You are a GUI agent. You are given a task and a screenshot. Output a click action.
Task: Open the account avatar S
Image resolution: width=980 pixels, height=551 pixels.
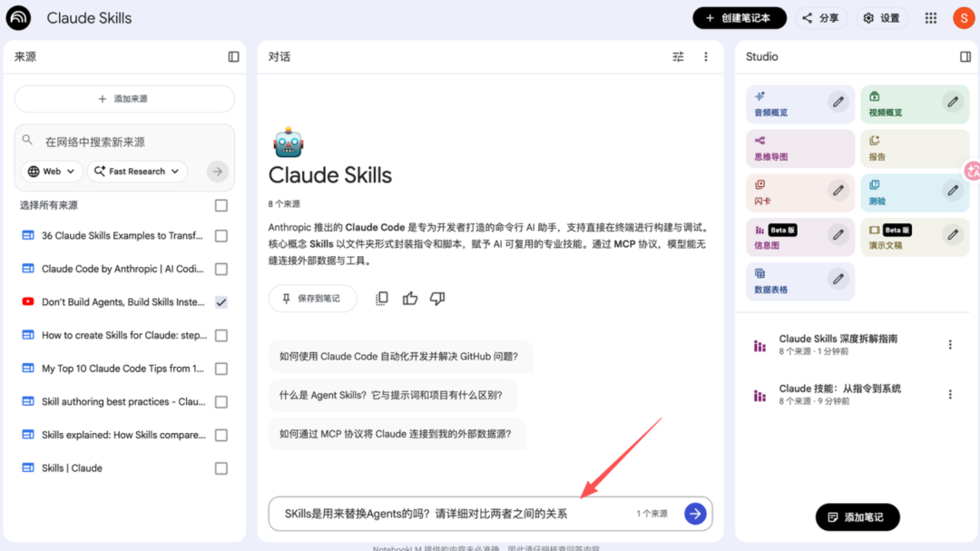[964, 18]
